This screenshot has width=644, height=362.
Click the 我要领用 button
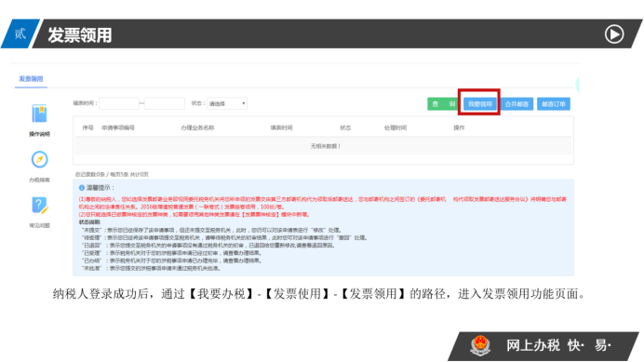[479, 104]
